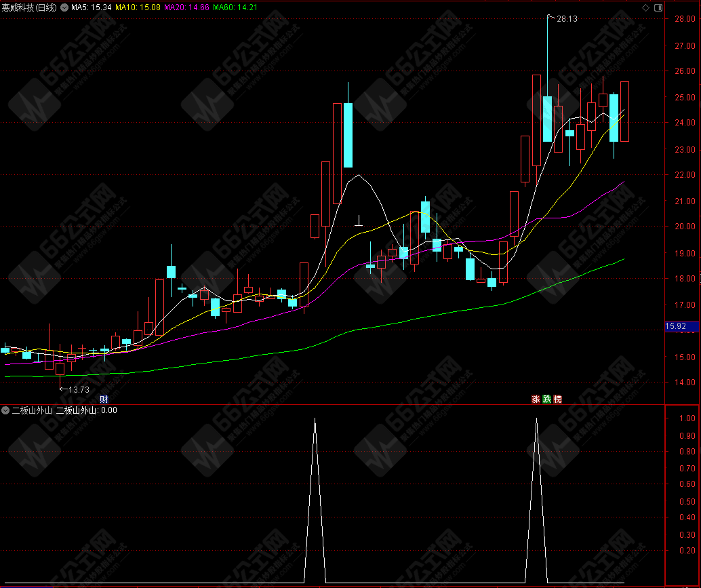Viewport: 701px width, 588px height.
Task: Click the 23.00 price axis label
Action: (685, 149)
